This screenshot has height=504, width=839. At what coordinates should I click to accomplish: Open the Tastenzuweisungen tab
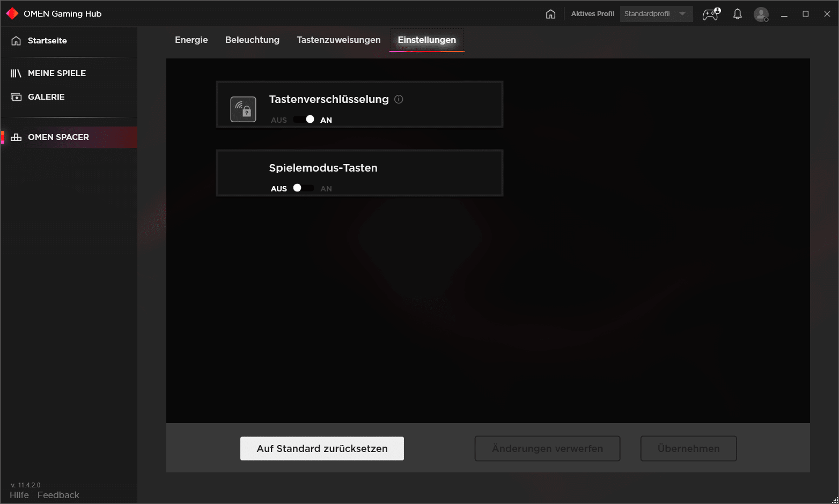[x=338, y=40]
